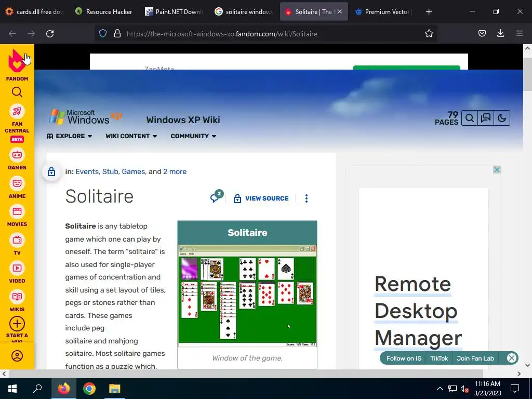Toggle dark mode moon icon
Screen dimensions: 532x399
pos(502,118)
